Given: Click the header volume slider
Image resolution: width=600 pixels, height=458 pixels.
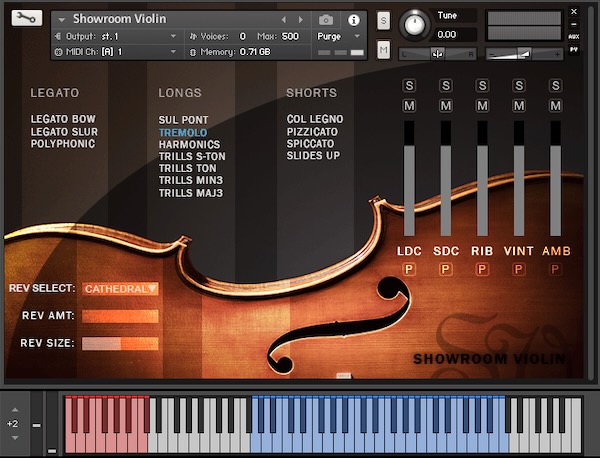Looking at the screenshot, I should click(x=524, y=54).
